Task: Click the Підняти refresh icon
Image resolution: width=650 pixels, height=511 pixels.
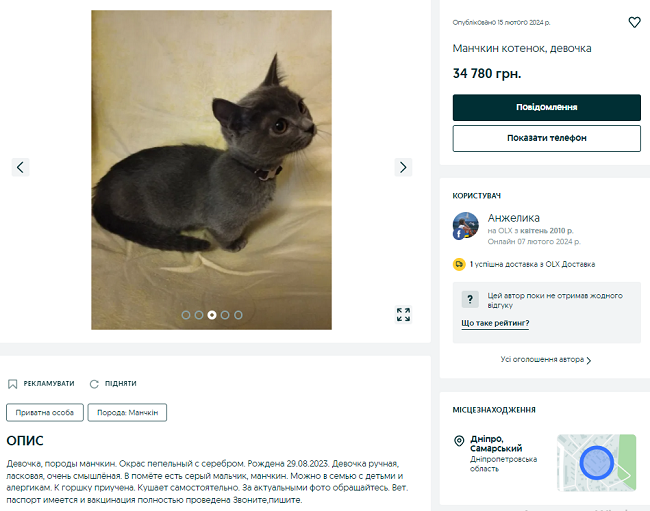Action: (x=94, y=384)
